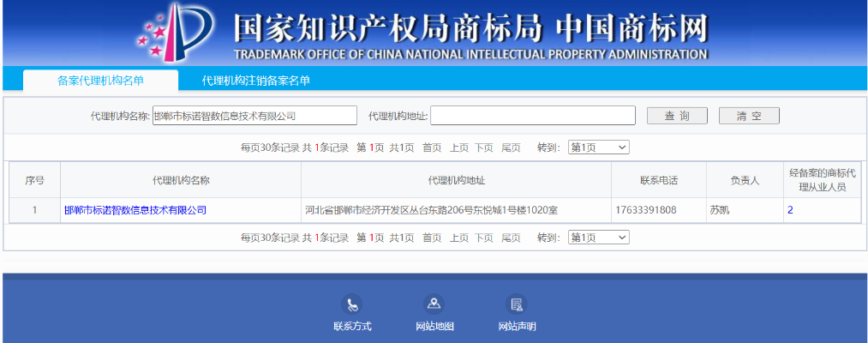
Task: Click the 经备案的商标代理从业人员 column header
Action: [x=822, y=180]
